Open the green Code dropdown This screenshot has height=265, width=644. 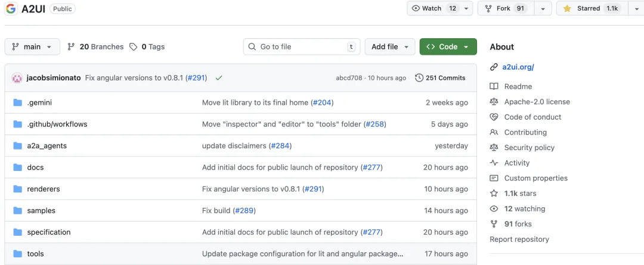coord(448,46)
